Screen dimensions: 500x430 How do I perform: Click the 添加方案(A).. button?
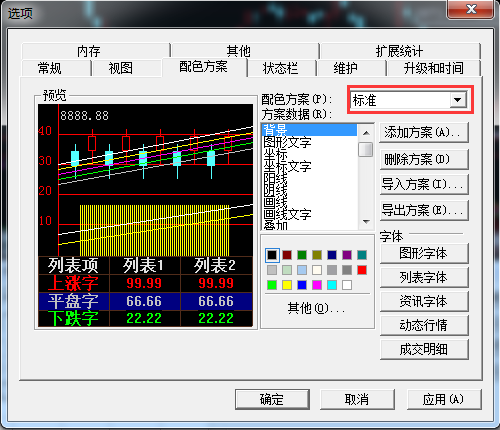tap(424, 133)
